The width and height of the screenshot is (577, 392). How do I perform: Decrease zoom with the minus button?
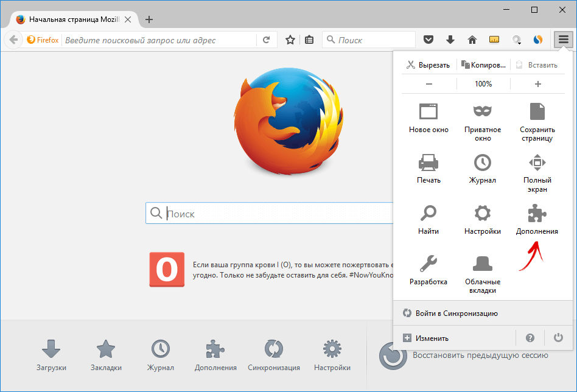point(428,84)
